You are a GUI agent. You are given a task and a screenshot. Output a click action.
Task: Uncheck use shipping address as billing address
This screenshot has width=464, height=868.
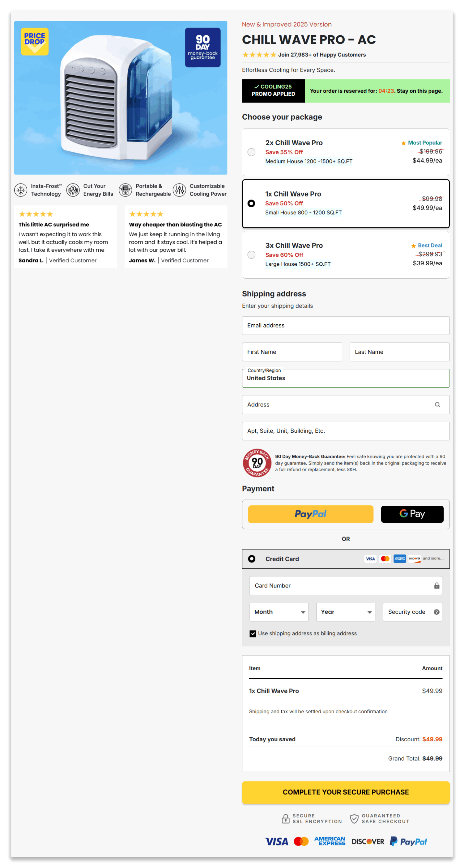[x=253, y=634]
